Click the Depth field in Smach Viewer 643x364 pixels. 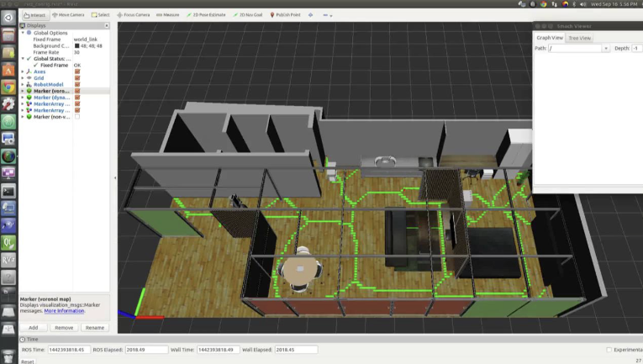click(x=637, y=49)
